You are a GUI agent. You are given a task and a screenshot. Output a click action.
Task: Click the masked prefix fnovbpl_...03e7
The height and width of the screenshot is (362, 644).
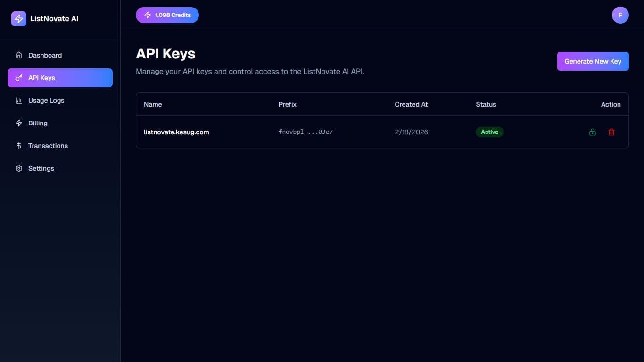coord(305,132)
